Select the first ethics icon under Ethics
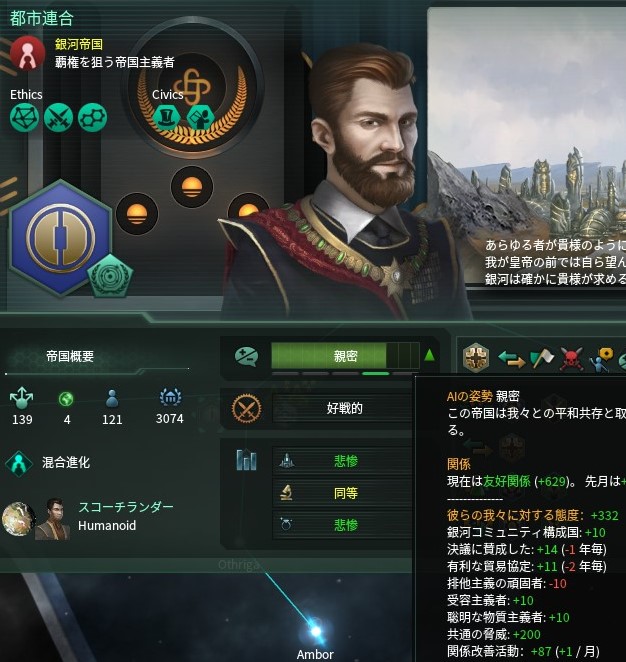Screen dimensions: 626x662 24,117
